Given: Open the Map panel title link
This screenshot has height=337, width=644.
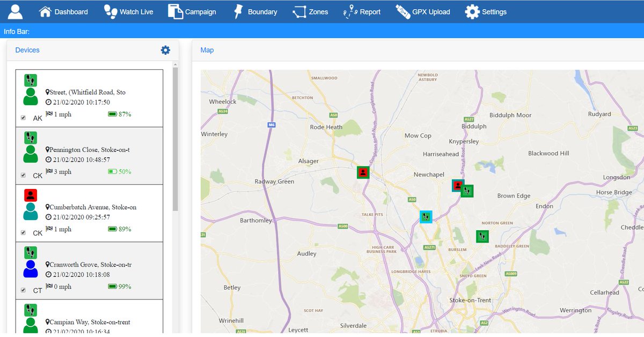Looking at the screenshot, I should pyautogui.click(x=207, y=50).
